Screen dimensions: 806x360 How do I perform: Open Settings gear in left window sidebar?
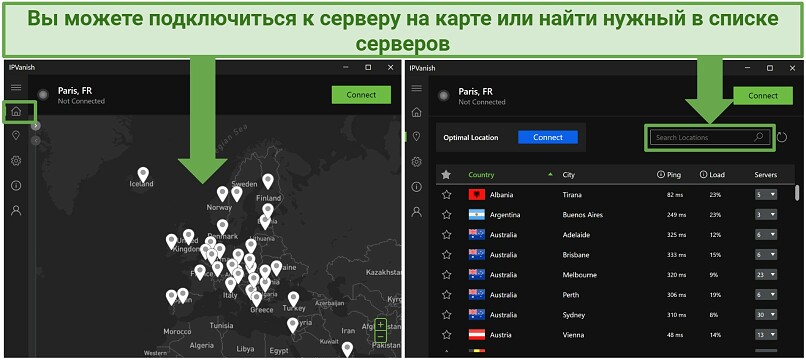pyautogui.click(x=16, y=161)
